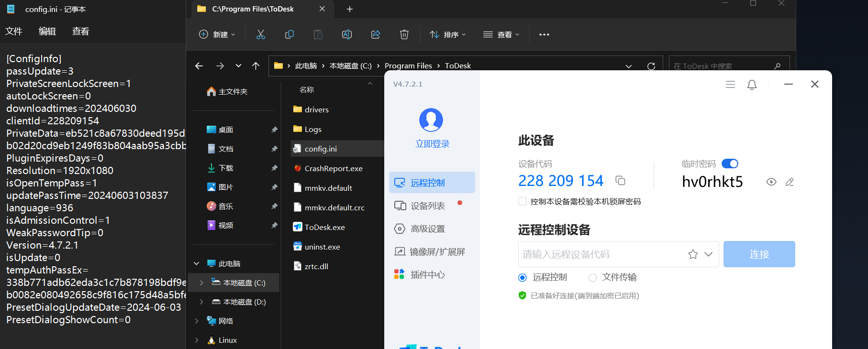This screenshot has height=349, width=868.
Task: Expand 本地磁盘 (D:) tree node
Action: (201, 302)
